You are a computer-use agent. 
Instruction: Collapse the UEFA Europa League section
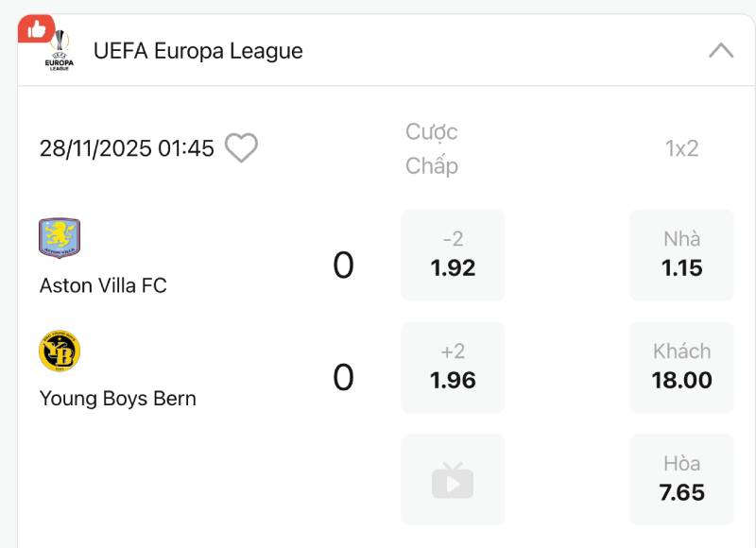click(x=721, y=51)
